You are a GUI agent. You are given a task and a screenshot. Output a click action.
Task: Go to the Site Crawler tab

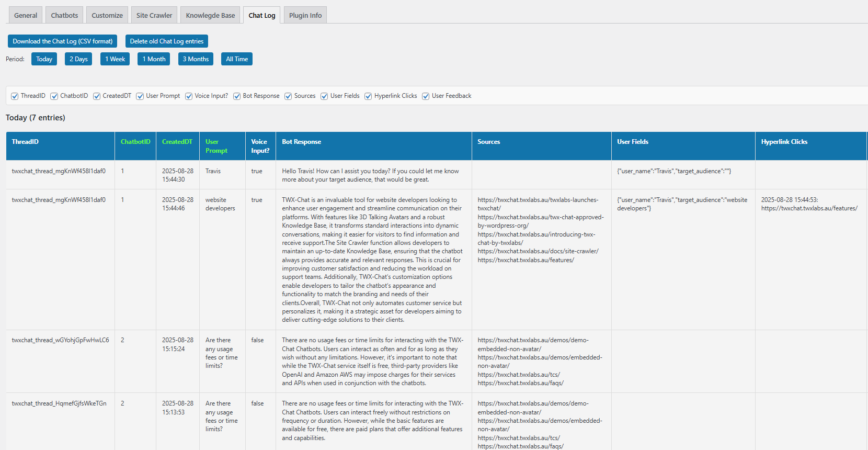(154, 15)
